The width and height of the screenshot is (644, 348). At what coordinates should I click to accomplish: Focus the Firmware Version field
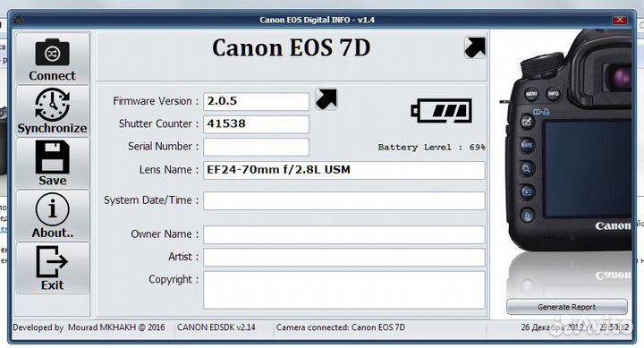click(x=257, y=101)
